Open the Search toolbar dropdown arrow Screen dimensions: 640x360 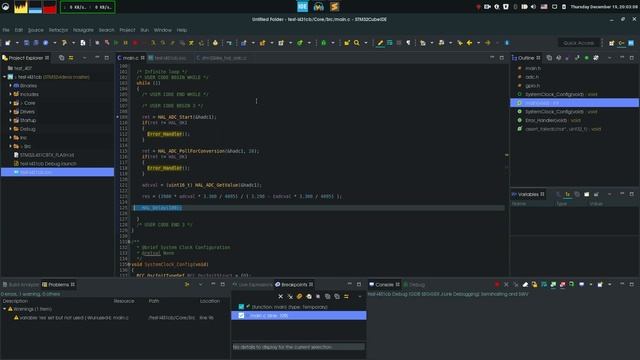coord(366,43)
